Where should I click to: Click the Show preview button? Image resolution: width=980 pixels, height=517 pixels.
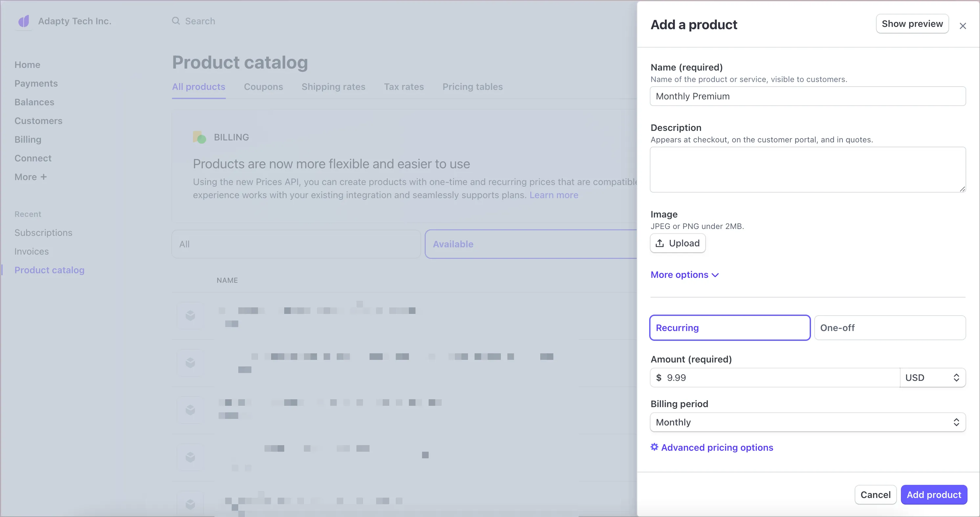click(912, 24)
